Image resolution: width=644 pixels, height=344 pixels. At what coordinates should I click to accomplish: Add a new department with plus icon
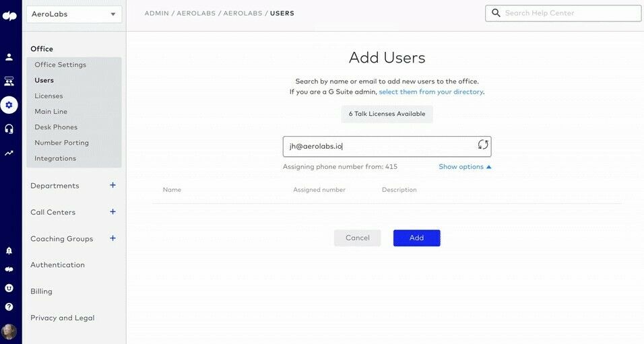pyautogui.click(x=112, y=185)
